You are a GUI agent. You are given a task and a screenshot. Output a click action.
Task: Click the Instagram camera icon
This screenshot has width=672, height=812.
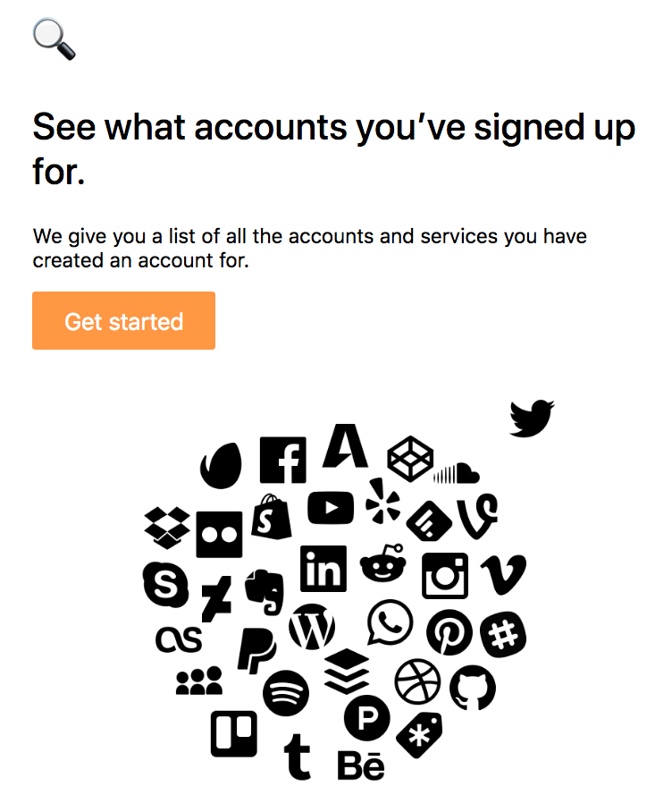[445, 575]
